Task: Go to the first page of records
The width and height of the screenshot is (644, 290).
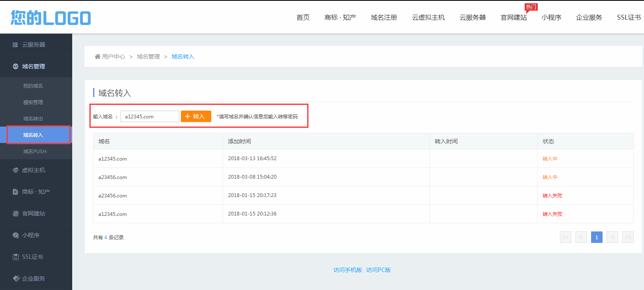Action: click(x=565, y=237)
